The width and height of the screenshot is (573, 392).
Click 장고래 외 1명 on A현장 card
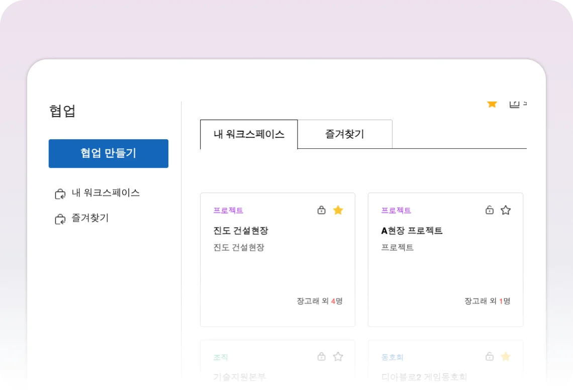487,301
